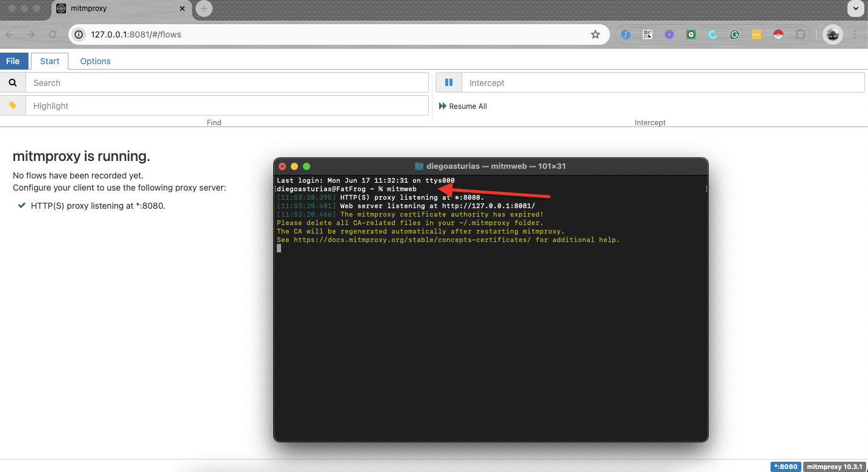Click the Terminal line 'Web server listening at http://127.0.0.1:8081/'

(x=437, y=206)
